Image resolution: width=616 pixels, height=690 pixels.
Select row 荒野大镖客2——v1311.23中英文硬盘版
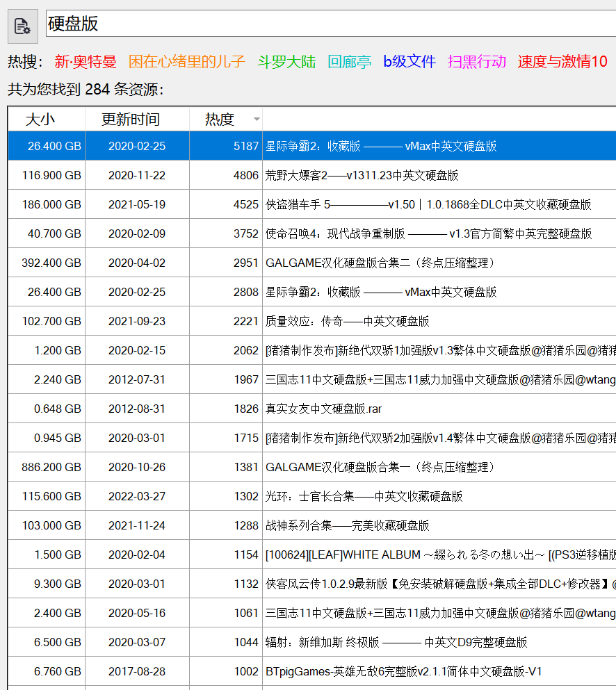pos(311,175)
